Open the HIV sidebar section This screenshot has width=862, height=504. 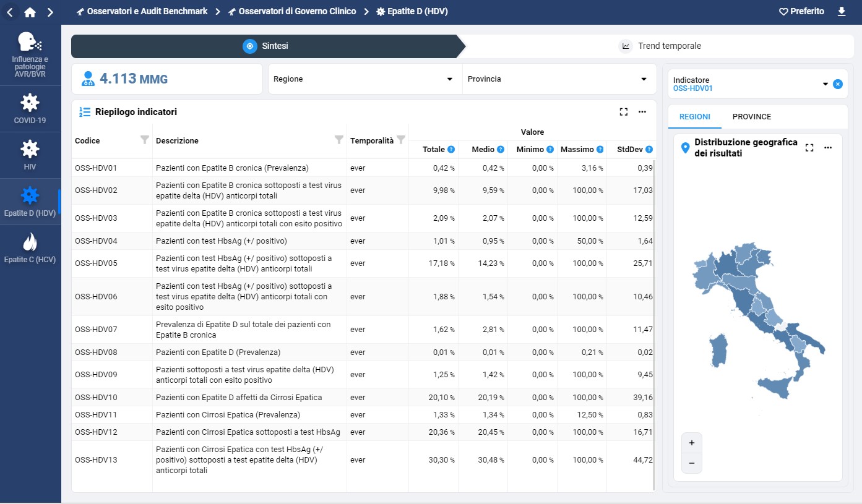30,155
